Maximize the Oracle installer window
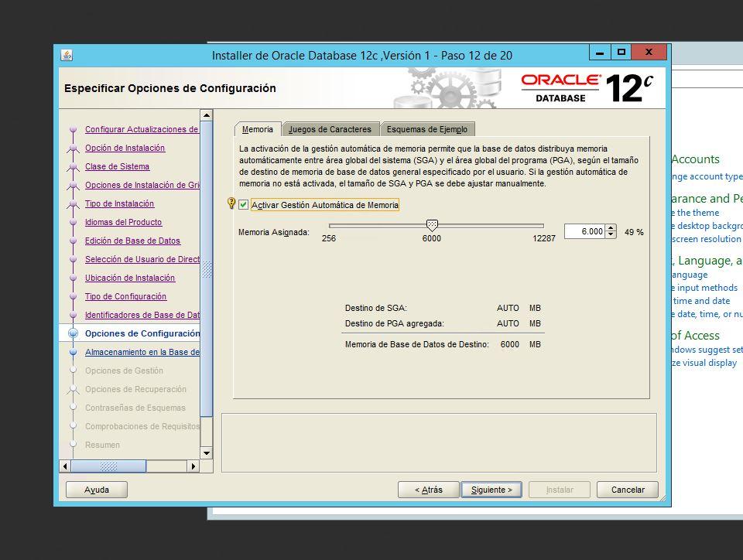Viewport: 743px width, 560px height. coord(621,53)
